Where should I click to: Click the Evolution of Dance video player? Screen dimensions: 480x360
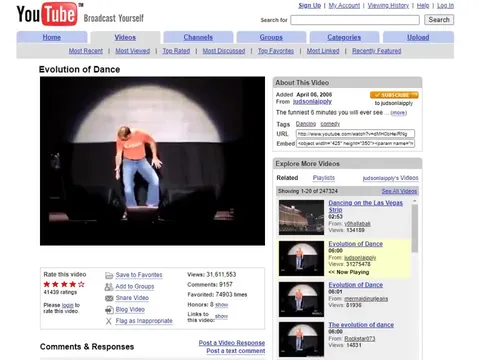[x=152, y=161]
